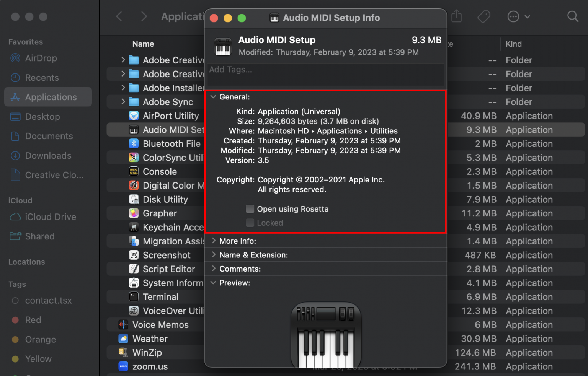Click the Edit Tags icon in toolbar

click(484, 16)
